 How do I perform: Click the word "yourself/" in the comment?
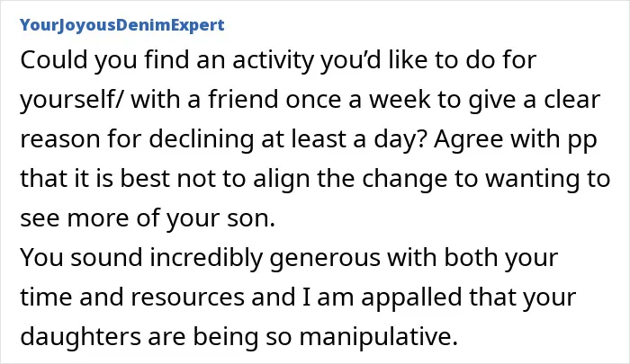pyautogui.click(x=72, y=100)
